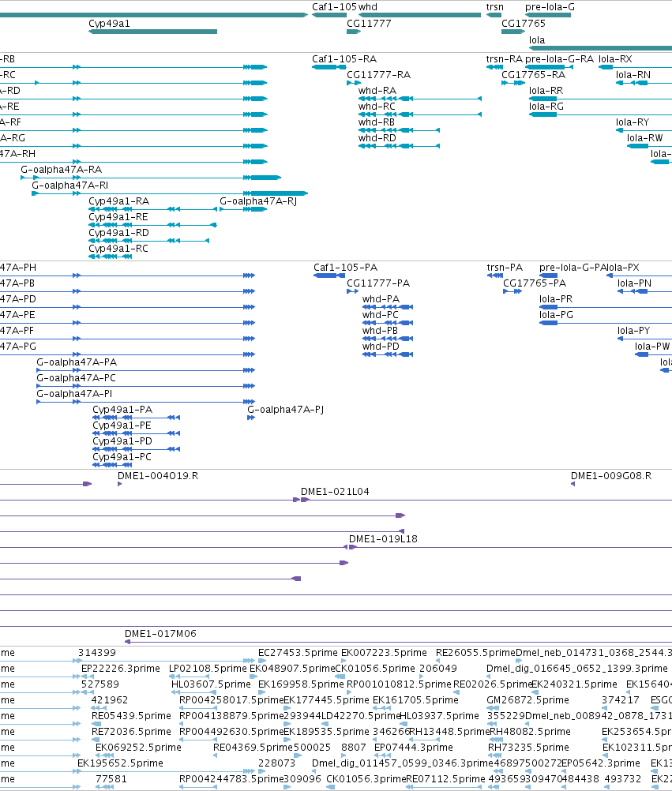This screenshot has width=672, height=791.
Task: Select the CG17765 gene label
Action: tap(524, 24)
